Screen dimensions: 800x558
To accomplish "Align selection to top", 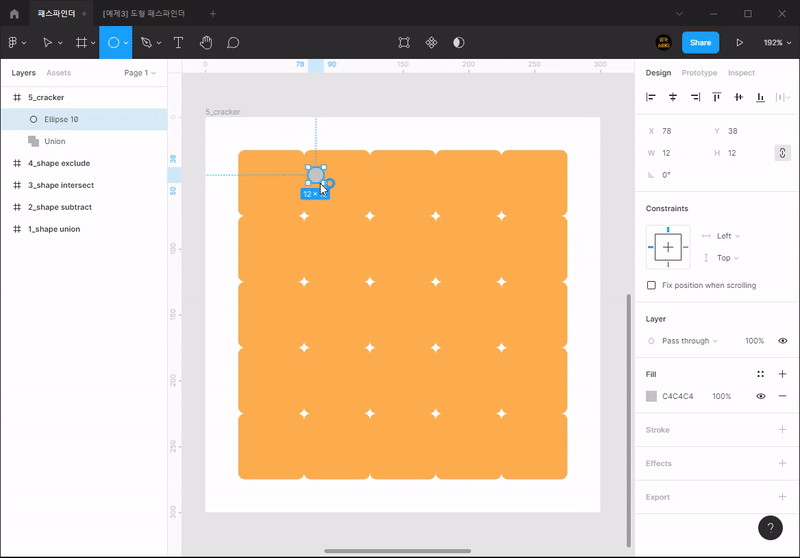I will coord(717,97).
